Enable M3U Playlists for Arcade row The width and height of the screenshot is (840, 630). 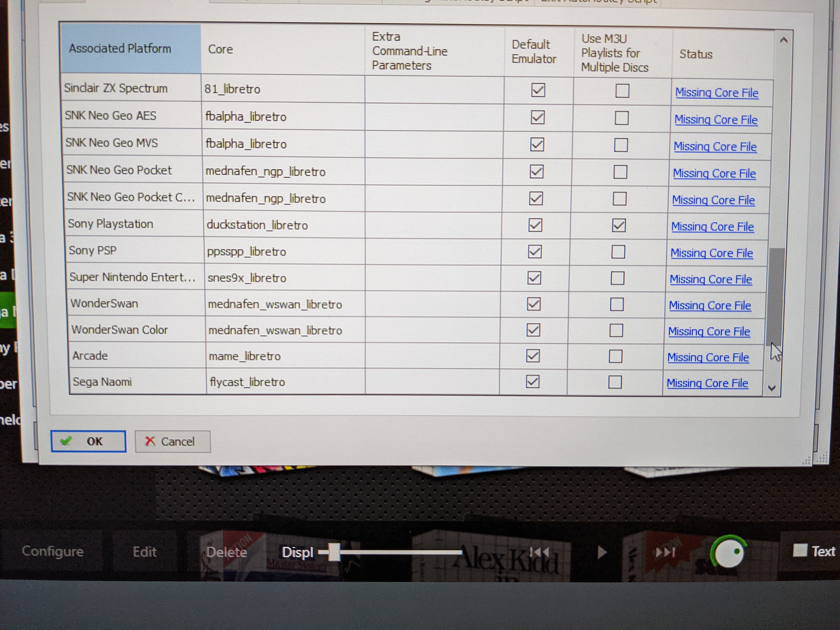[616, 356]
